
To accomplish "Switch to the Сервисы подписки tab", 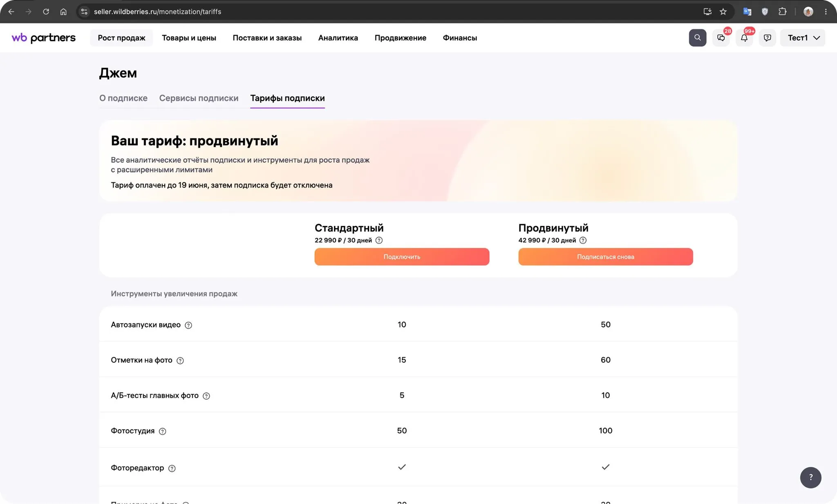I will (199, 98).
